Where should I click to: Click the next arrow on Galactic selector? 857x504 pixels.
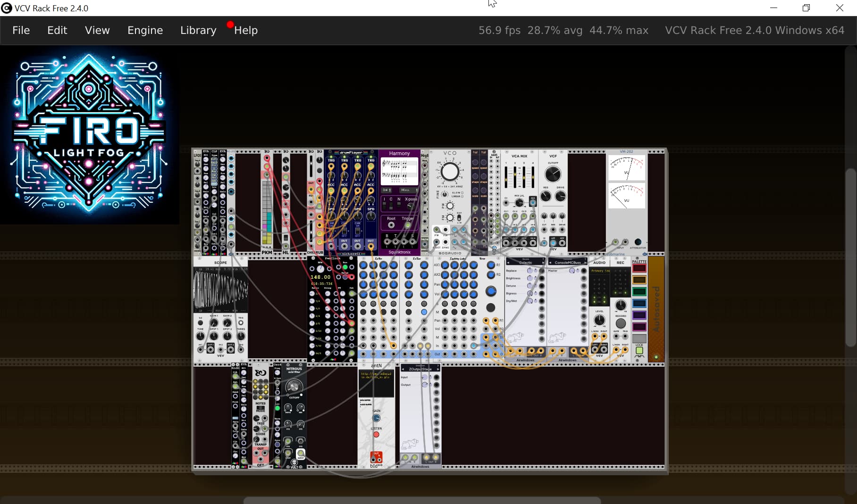pos(543,263)
